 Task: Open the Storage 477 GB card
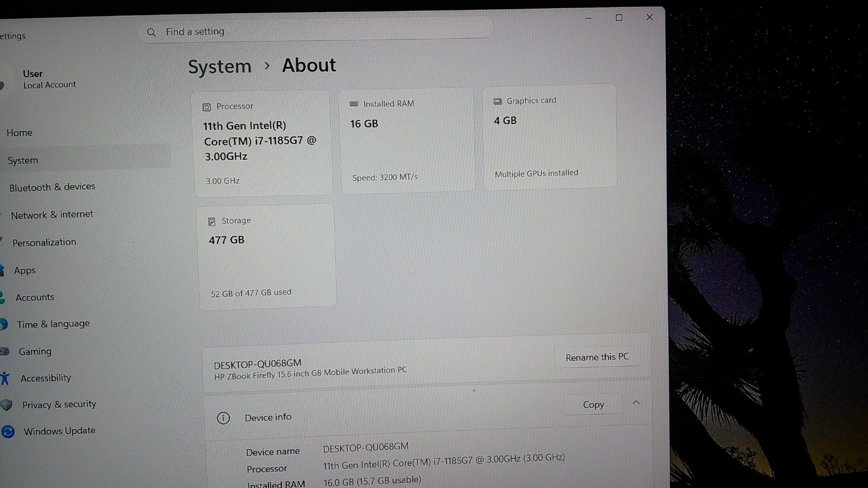[x=266, y=257]
